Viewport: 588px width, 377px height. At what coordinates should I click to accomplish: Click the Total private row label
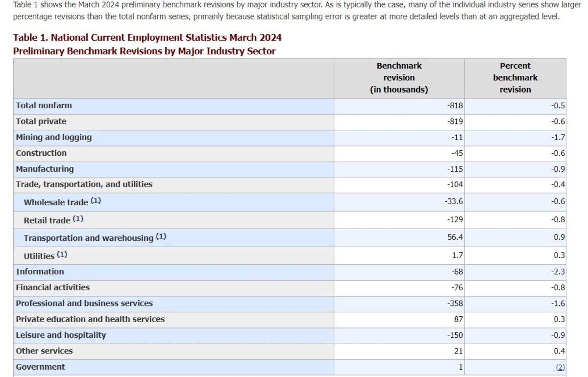(x=41, y=121)
